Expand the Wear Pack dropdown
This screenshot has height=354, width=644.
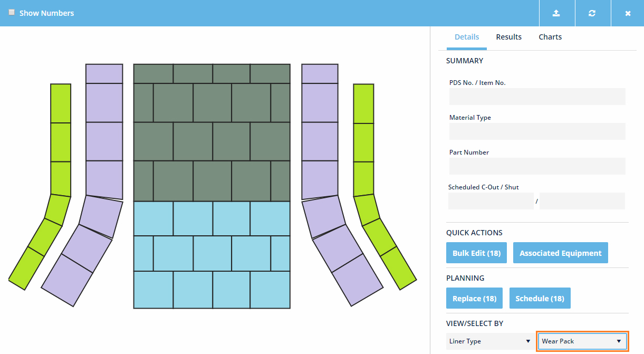coord(582,341)
